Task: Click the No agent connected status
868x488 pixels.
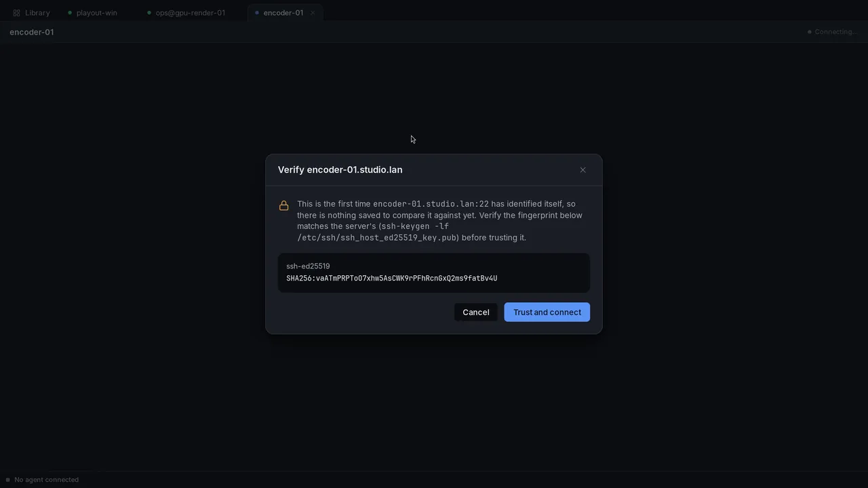Action: pos(42,480)
